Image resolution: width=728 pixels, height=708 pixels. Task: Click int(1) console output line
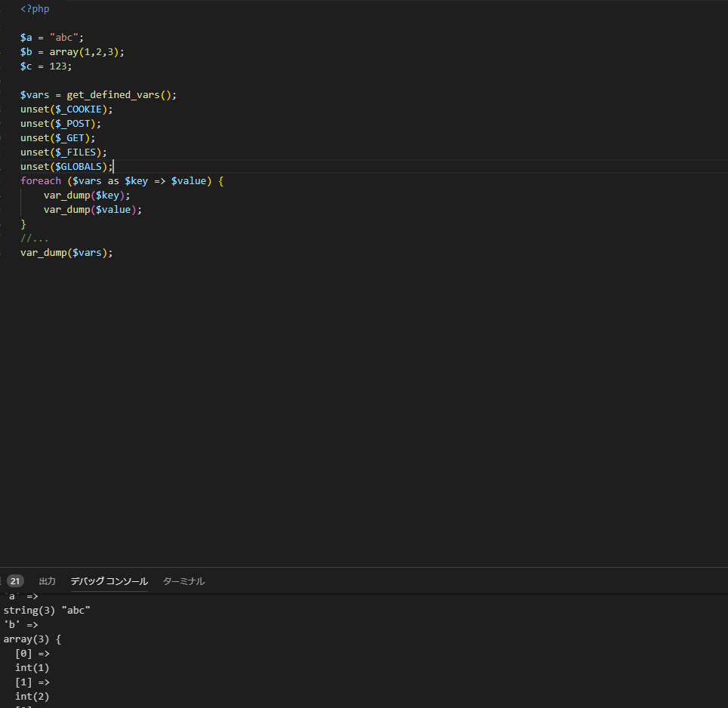pyautogui.click(x=32, y=668)
